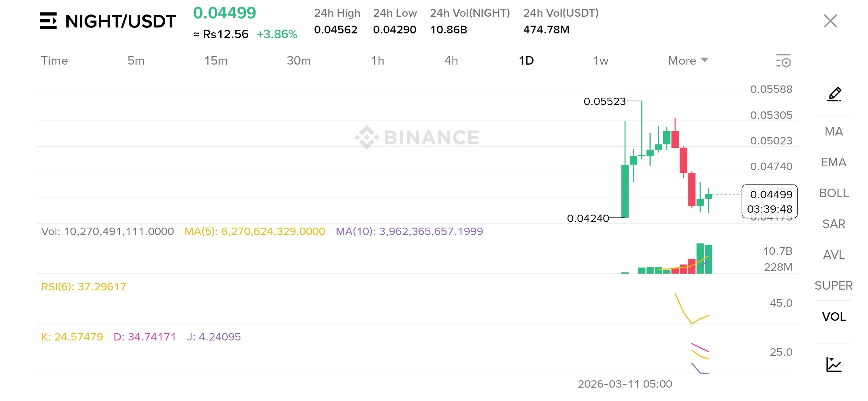This screenshot has height=401, width=868.
Task: Switch to the 15m timeframe
Action: click(x=216, y=61)
